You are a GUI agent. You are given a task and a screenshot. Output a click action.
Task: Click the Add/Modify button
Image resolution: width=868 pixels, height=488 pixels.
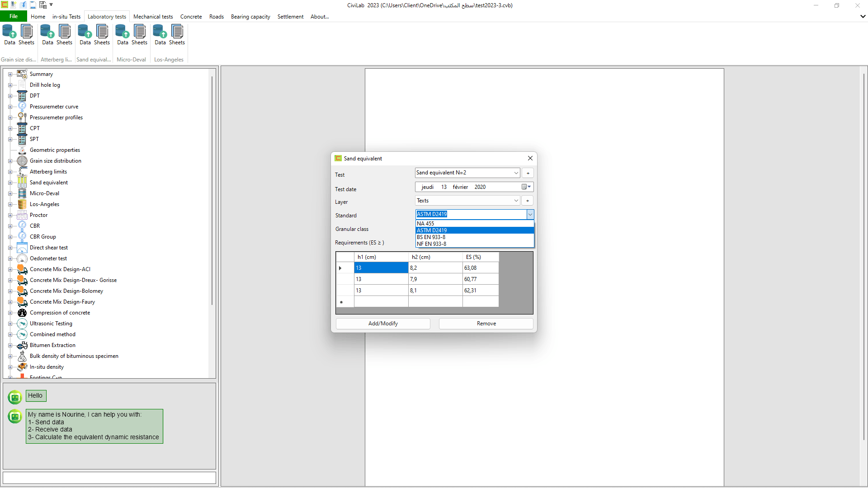pyautogui.click(x=382, y=324)
